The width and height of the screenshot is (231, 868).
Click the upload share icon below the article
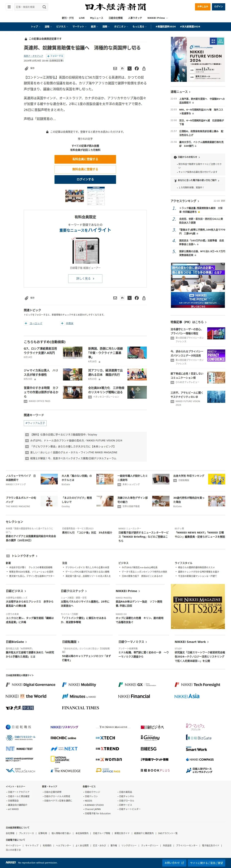[x=144, y=298]
